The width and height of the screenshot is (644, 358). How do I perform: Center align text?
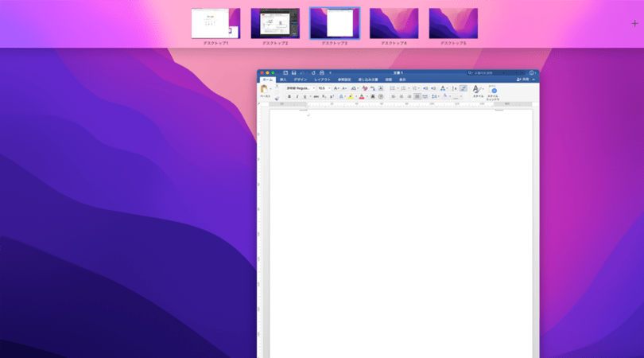(x=402, y=96)
